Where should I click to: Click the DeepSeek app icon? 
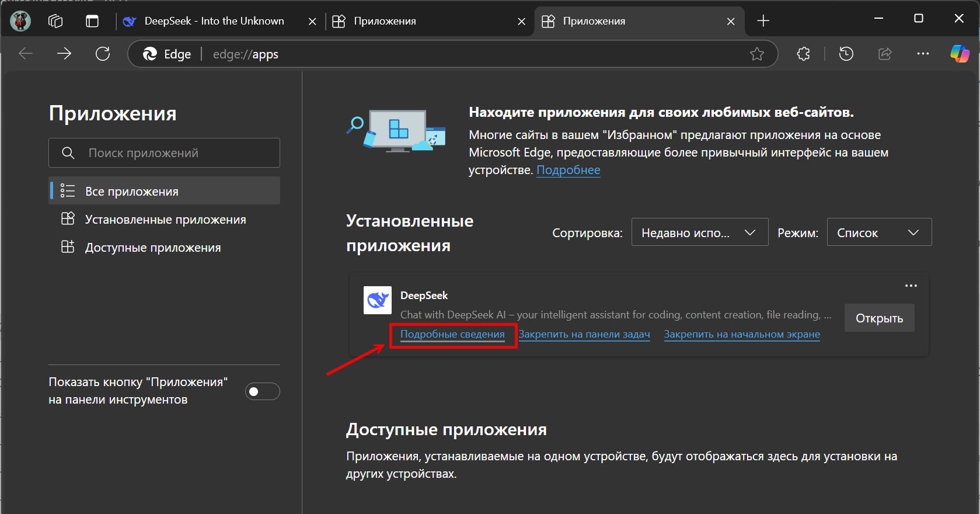[378, 300]
